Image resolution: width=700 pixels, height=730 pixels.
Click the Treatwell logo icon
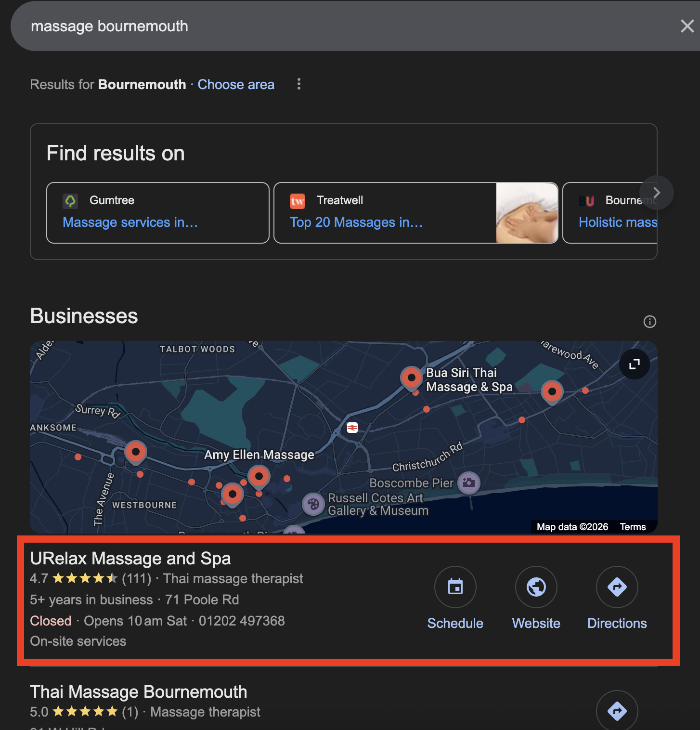coord(298,201)
